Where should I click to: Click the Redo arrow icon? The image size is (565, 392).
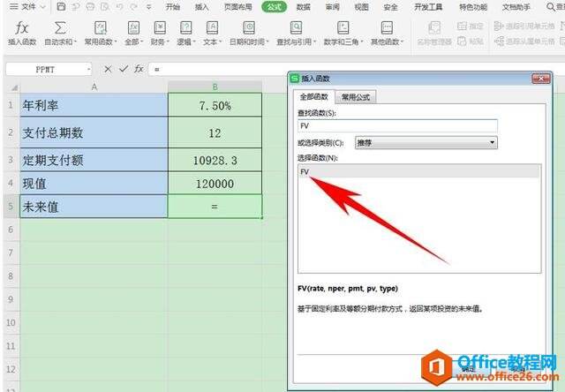coord(133,6)
